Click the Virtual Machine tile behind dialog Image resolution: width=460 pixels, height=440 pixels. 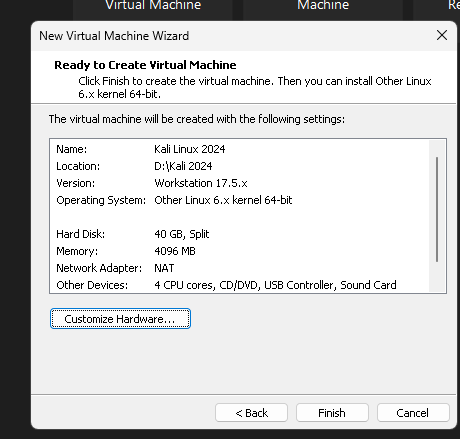[x=153, y=7]
